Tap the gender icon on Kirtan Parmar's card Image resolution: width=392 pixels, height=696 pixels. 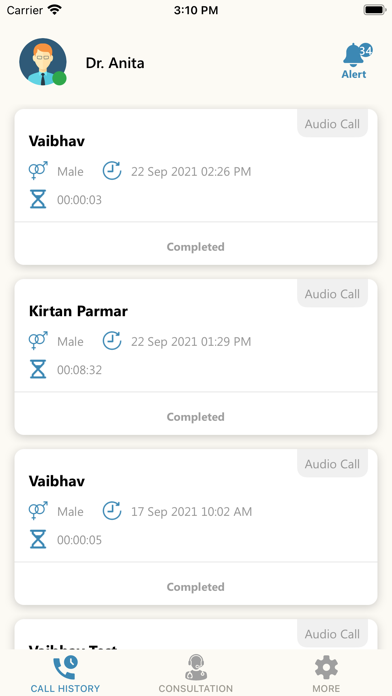[38, 341]
